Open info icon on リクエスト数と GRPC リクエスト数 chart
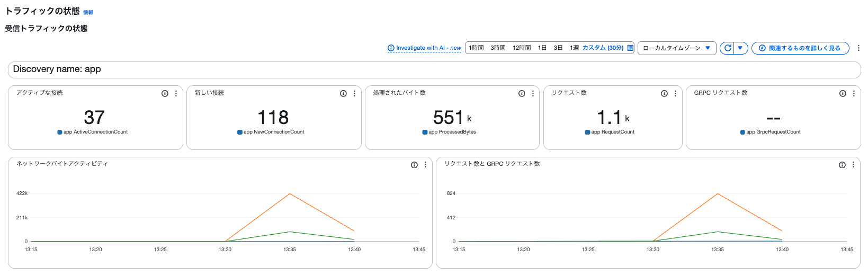This screenshot has width=868, height=275. [842, 165]
